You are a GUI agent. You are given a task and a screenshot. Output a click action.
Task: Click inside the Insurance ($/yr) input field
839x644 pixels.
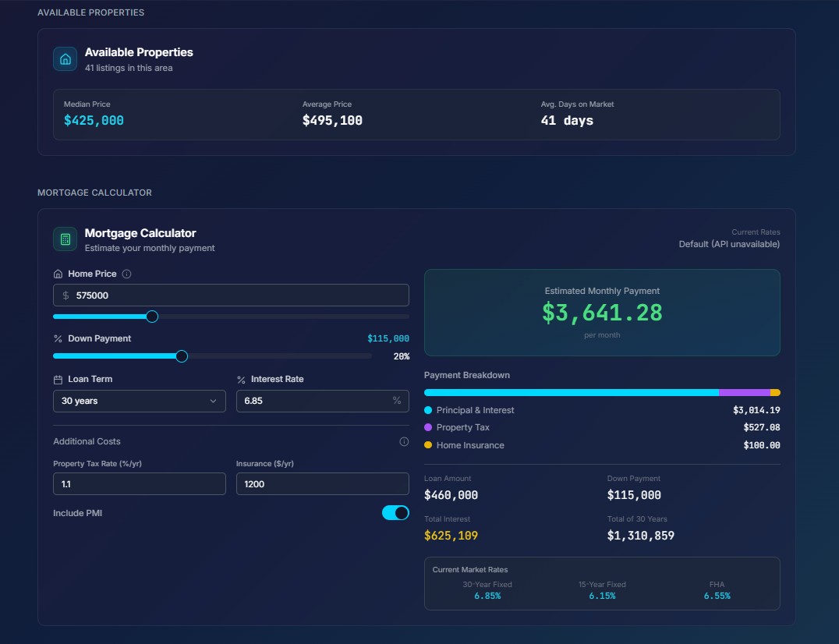point(322,483)
